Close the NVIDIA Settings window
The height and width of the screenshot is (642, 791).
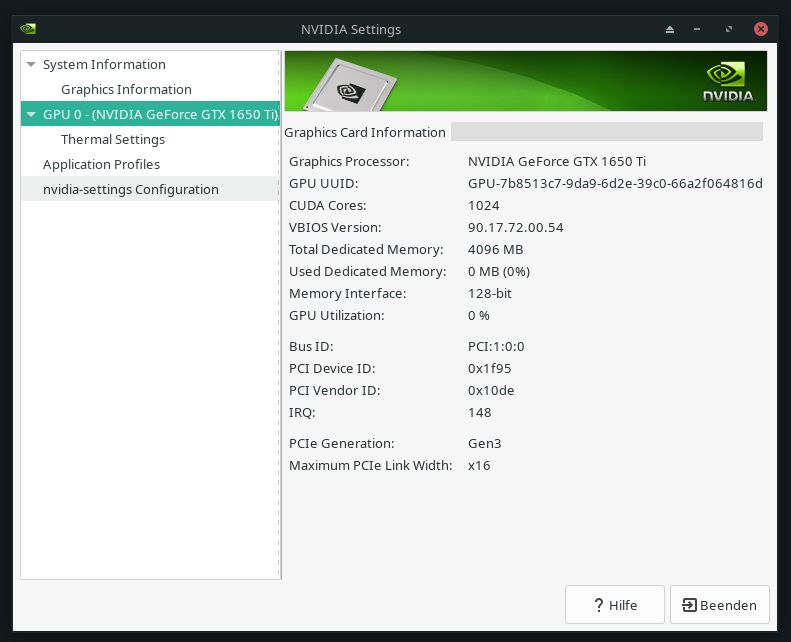click(x=762, y=29)
